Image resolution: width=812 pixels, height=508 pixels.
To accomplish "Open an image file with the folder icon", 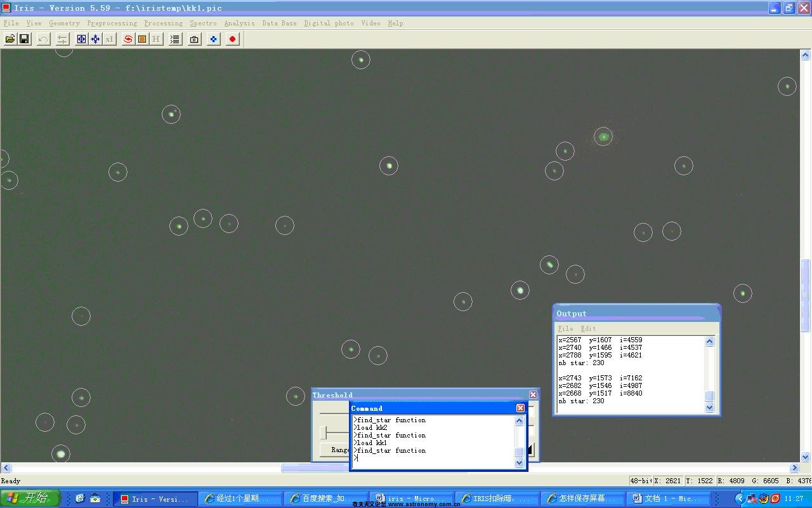I will point(10,39).
